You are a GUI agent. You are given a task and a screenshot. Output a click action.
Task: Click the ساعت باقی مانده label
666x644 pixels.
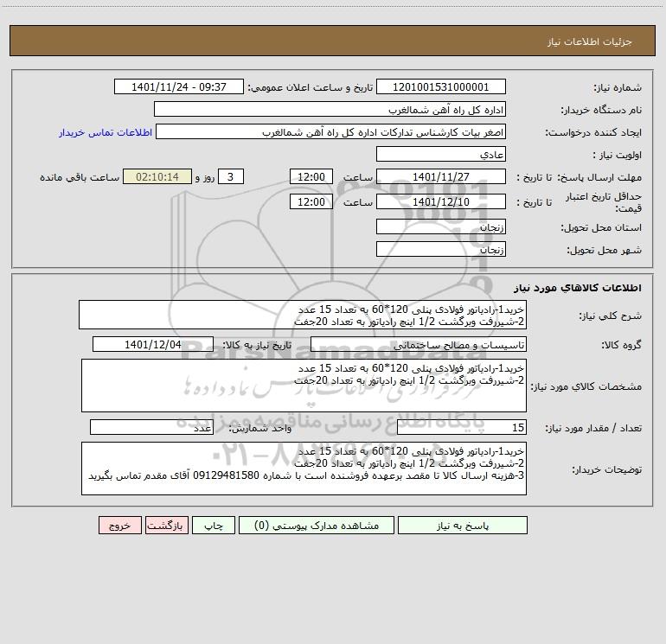(x=80, y=177)
